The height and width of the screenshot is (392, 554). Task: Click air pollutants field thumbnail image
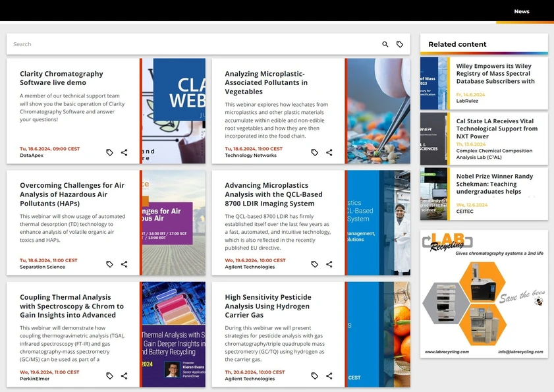173,223
